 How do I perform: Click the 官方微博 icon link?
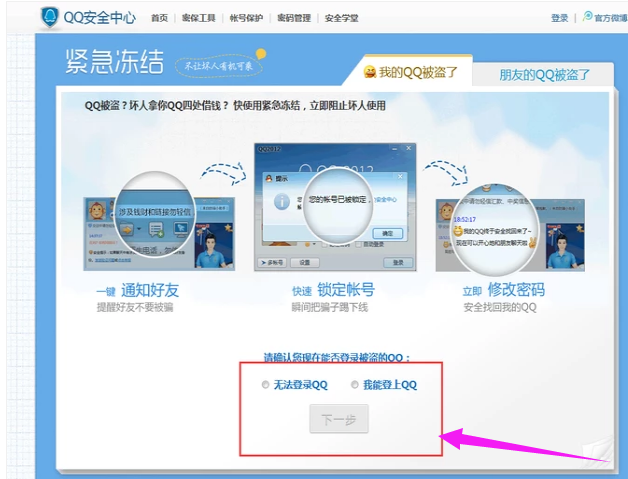click(588, 17)
